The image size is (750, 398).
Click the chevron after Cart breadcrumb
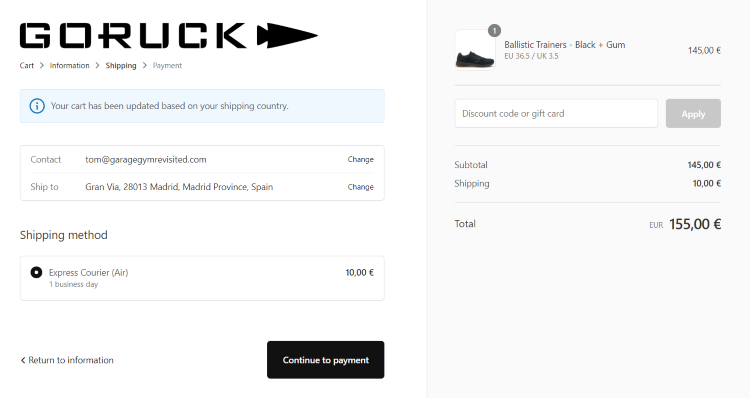point(42,66)
